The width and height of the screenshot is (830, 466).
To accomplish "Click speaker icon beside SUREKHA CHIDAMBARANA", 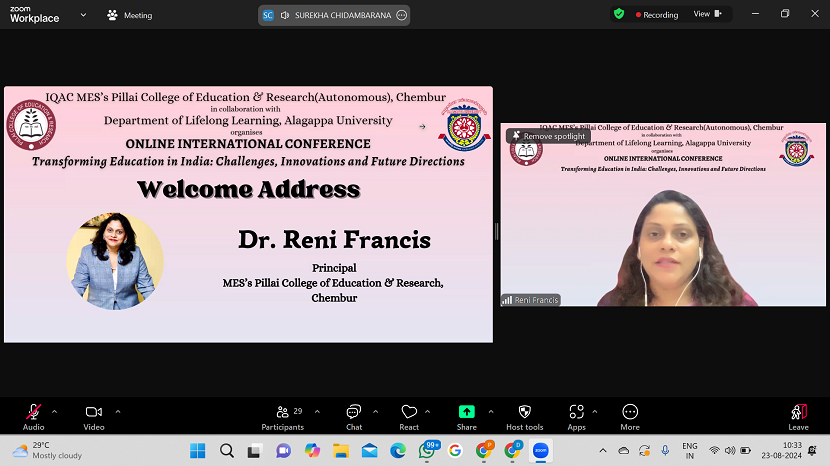I will 285,15.
